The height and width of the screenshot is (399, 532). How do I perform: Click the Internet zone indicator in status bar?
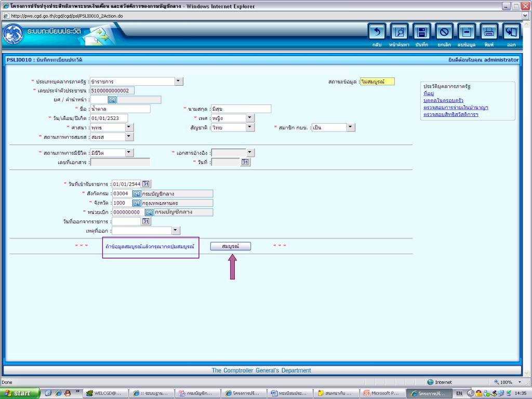(x=440, y=382)
